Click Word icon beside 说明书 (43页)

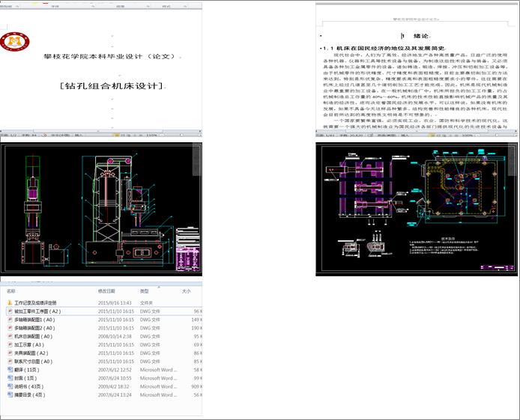[10, 386]
